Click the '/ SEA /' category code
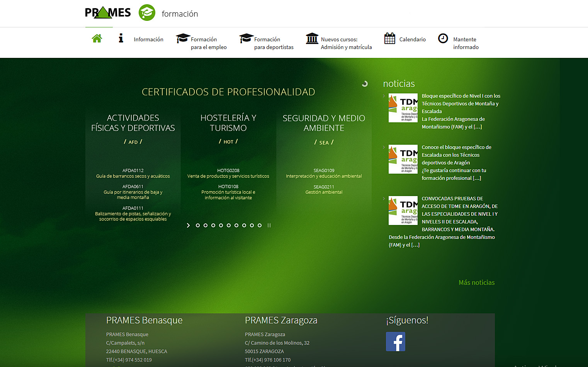Image resolution: width=588 pixels, height=367 pixels. 324,142
